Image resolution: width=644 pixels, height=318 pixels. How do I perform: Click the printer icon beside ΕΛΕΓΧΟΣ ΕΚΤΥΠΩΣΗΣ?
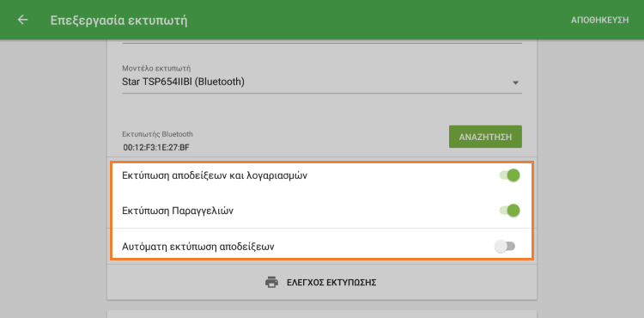click(271, 282)
